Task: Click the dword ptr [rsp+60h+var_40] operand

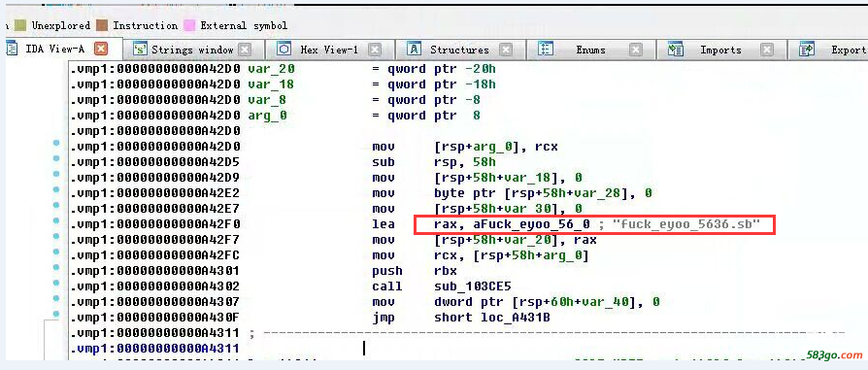Action: (539, 302)
